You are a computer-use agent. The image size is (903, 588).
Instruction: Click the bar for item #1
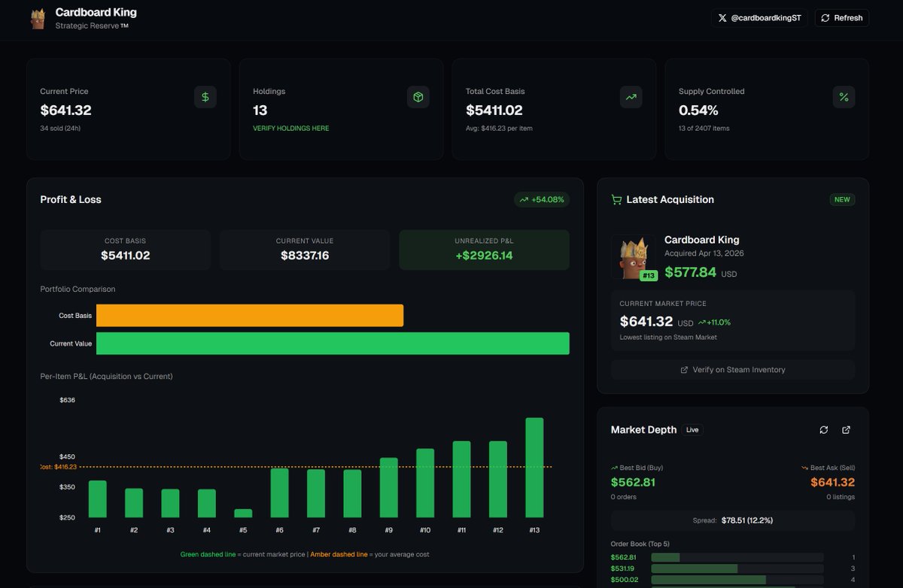98,499
